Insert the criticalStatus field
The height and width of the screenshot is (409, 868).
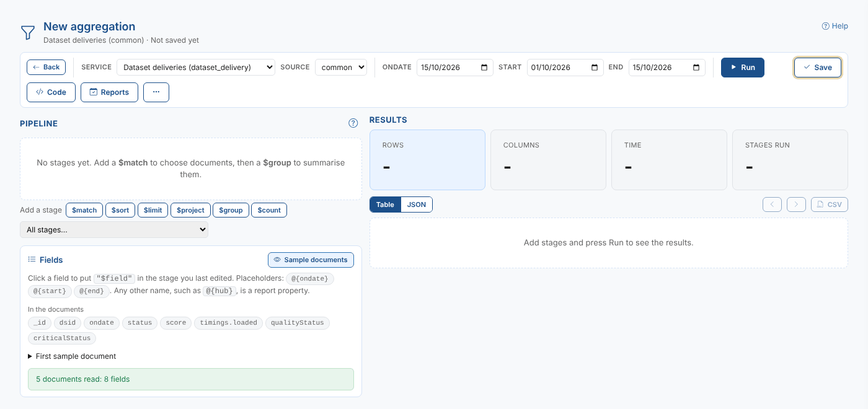[62, 338]
